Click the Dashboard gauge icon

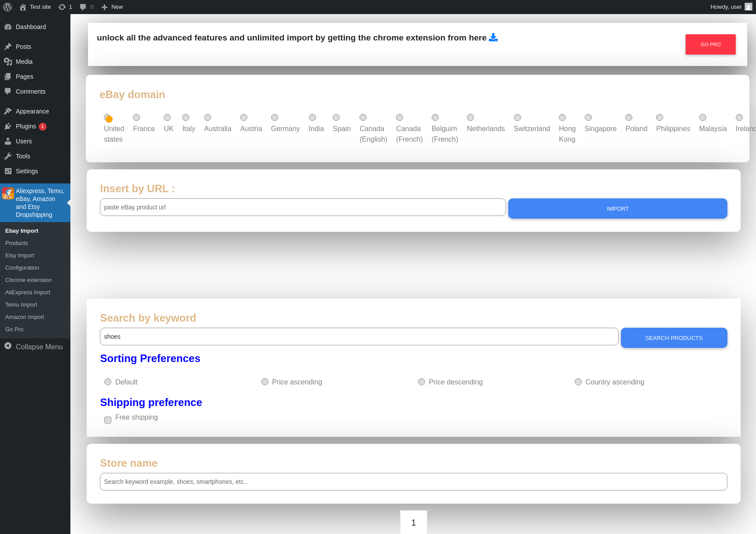tap(8, 27)
